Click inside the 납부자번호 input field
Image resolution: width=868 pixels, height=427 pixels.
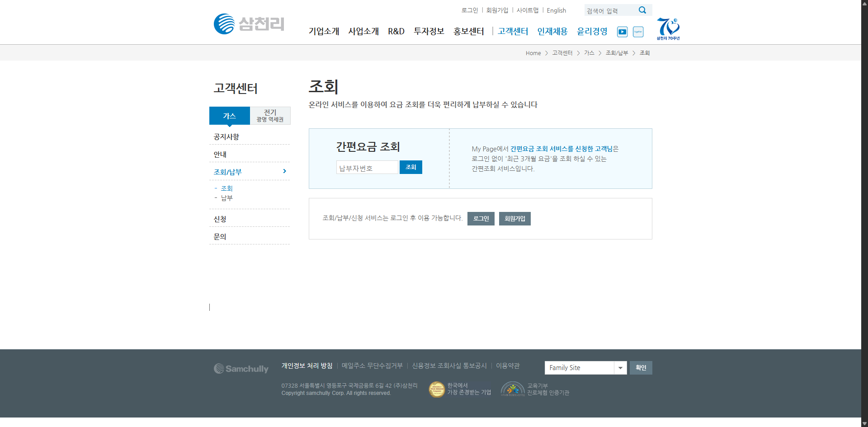367,167
